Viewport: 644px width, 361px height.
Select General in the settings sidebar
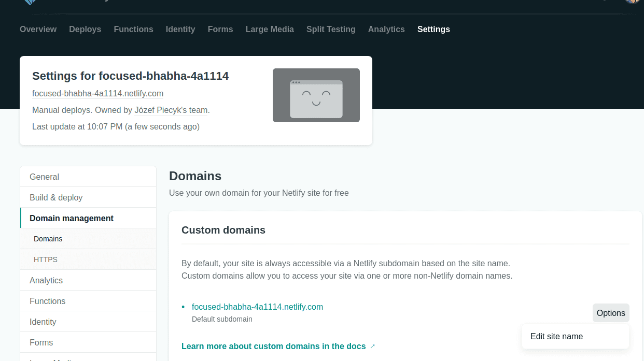pos(45,177)
